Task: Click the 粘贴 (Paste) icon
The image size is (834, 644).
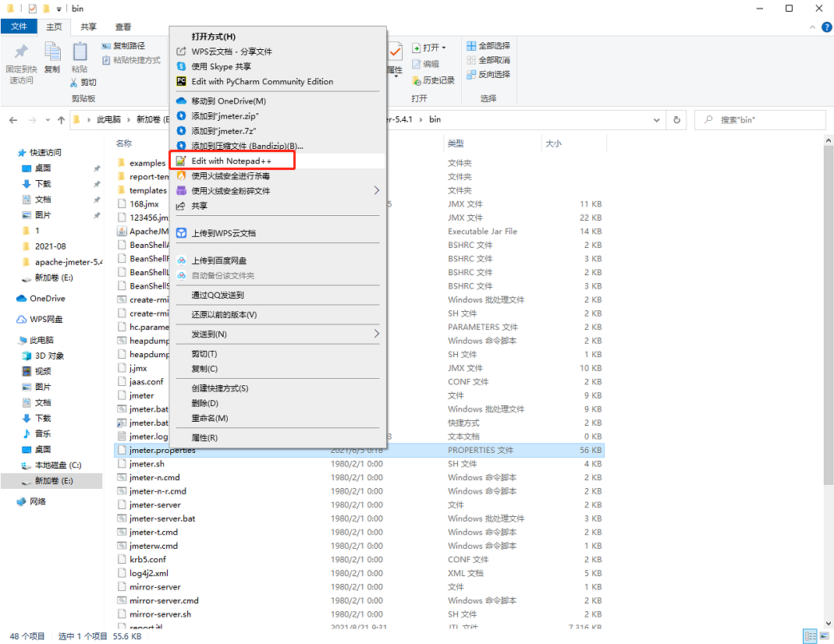Action: [80, 52]
